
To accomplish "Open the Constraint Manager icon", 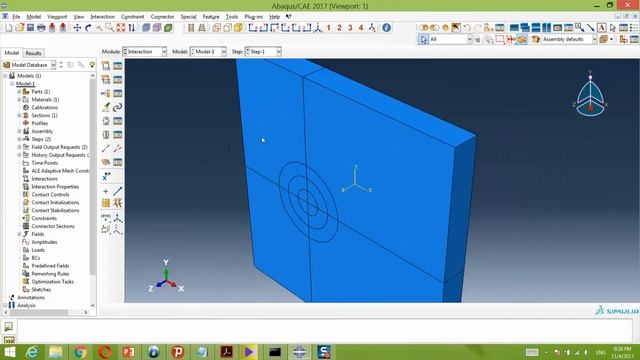I will pos(118,93).
